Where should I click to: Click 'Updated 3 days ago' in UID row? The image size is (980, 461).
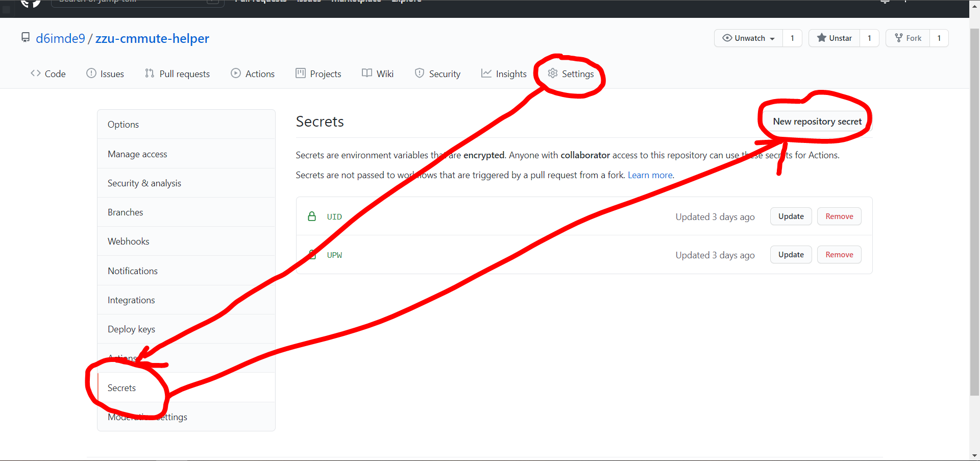pos(715,217)
